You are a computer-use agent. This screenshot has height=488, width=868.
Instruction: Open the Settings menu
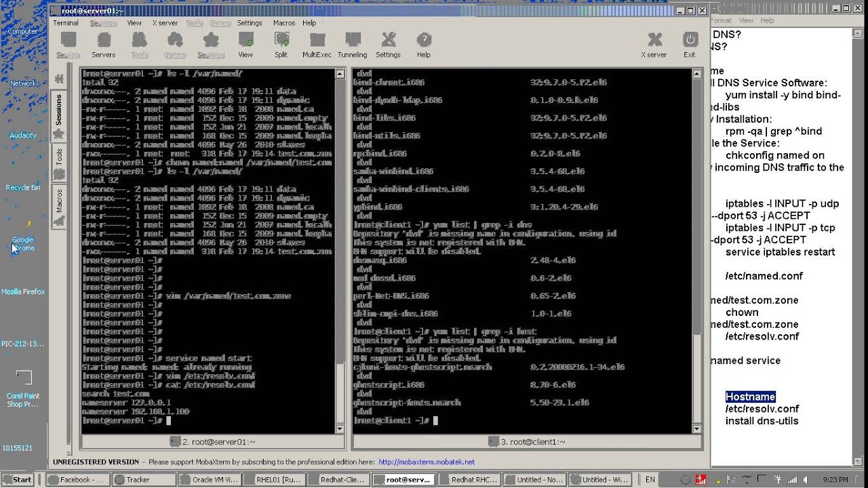tap(250, 23)
